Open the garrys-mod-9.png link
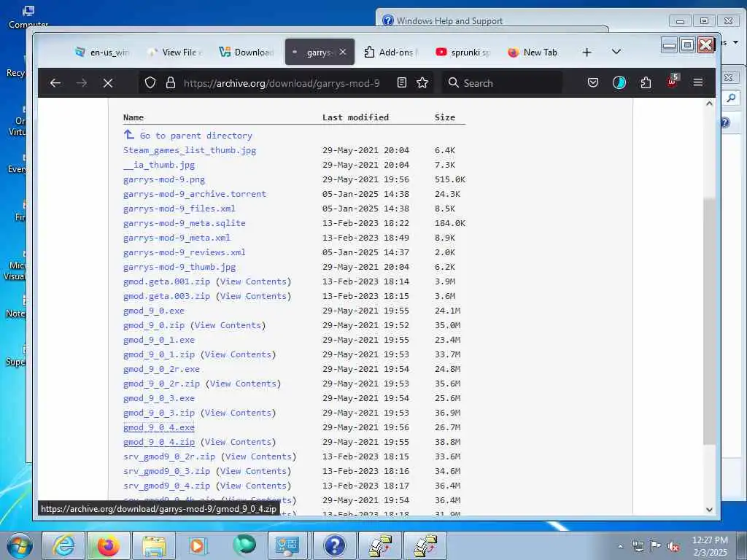Screen dimensions: 747x560 click(164, 179)
